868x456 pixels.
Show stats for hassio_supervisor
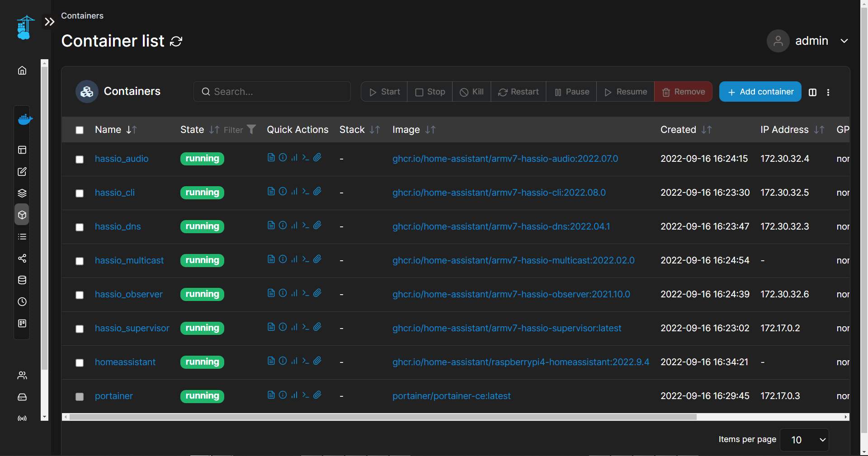click(294, 327)
